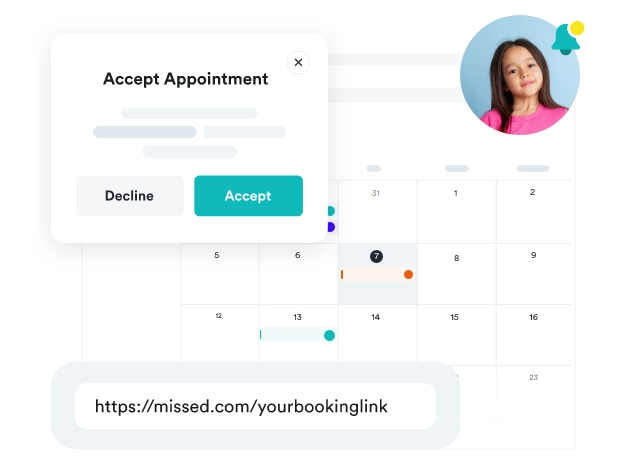This screenshot has height=473, width=635.
Task: Click the booking link URL field
Action: pyautogui.click(x=255, y=406)
